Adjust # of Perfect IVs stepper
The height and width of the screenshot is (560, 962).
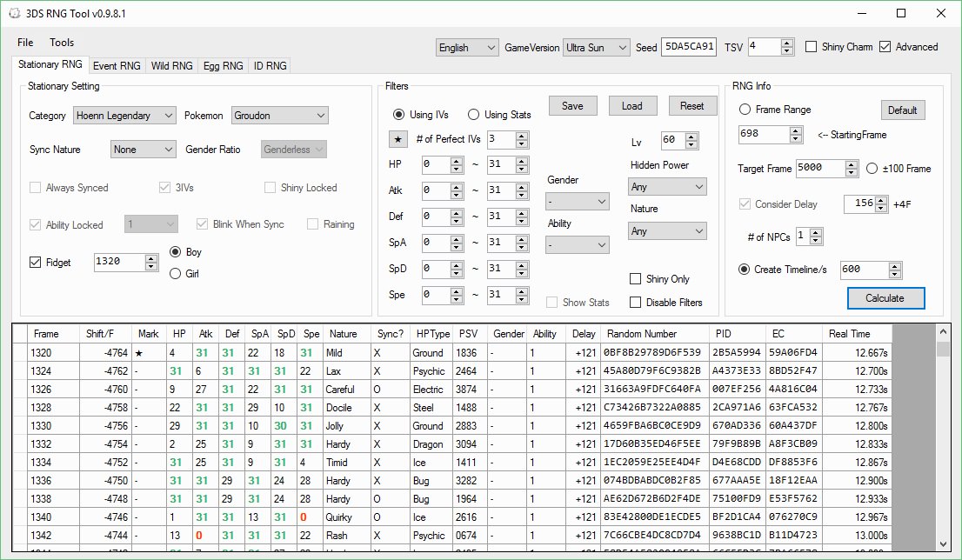(522, 140)
